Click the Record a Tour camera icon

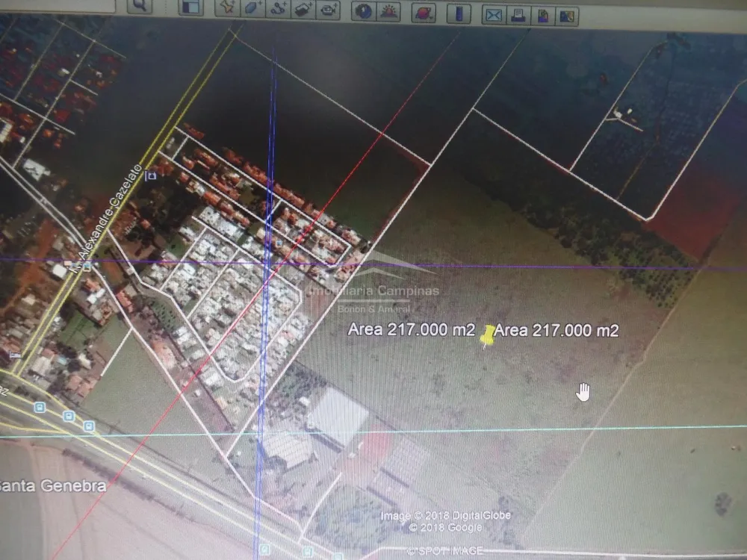coord(328,10)
